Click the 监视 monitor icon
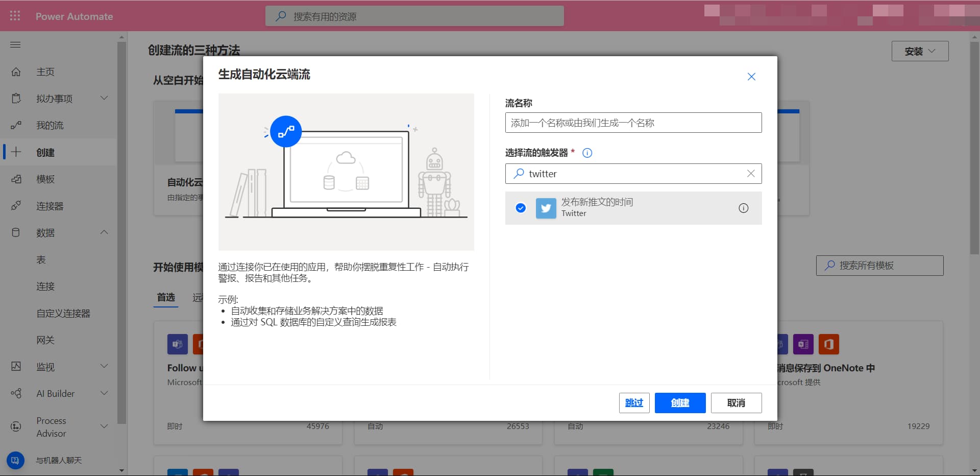This screenshot has height=476, width=980. (16, 367)
